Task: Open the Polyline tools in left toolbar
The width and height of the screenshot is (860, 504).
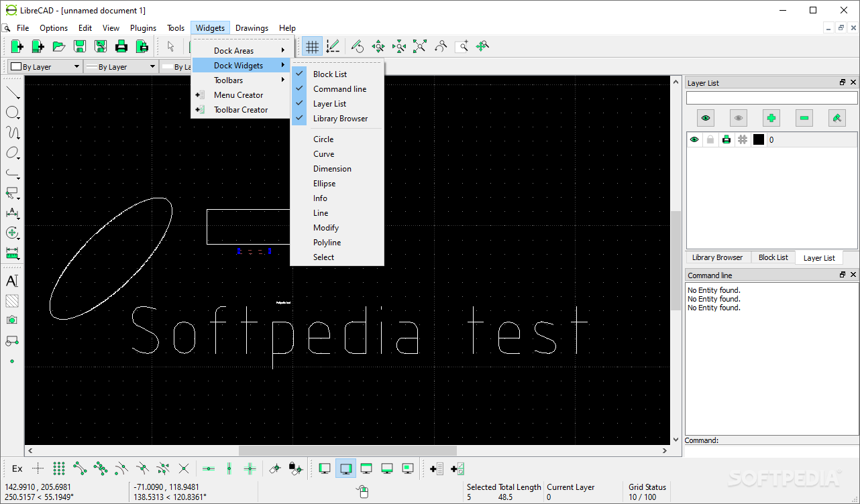Action: click(x=12, y=173)
